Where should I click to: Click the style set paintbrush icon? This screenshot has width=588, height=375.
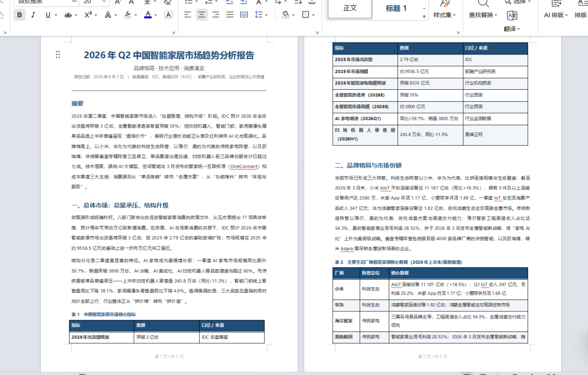pyautogui.click(x=444, y=4)
